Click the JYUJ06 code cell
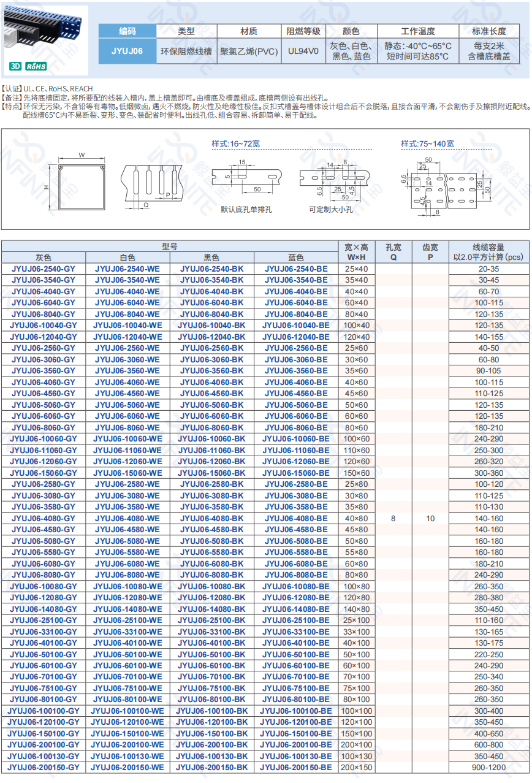 (x=127, y=51)
